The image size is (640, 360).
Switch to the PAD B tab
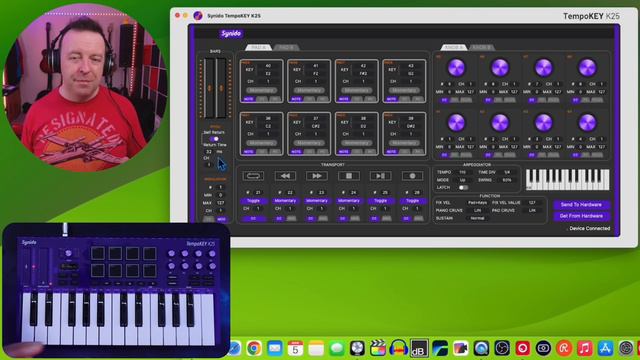[286, 47]
